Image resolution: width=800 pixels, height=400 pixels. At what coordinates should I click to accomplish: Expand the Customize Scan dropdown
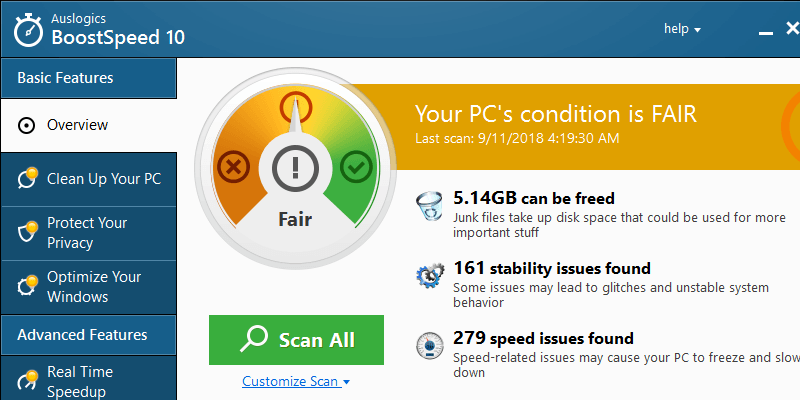[296, 382]
